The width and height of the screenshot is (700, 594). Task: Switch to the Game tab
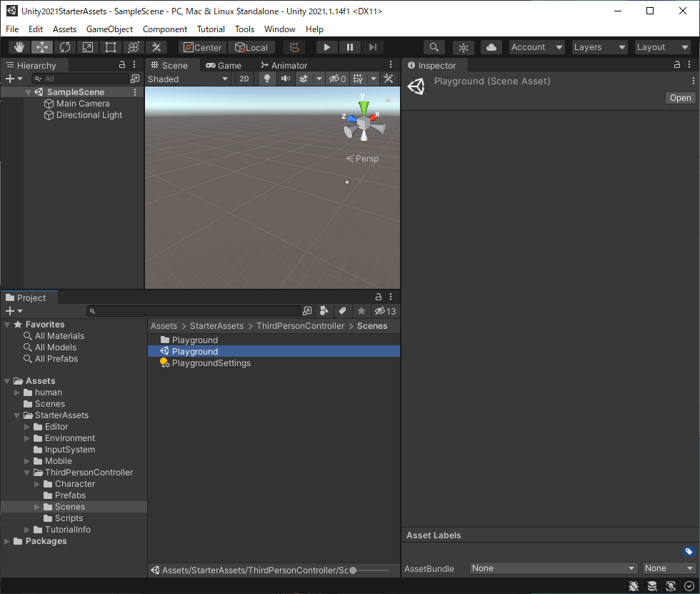tap(224, 64)
